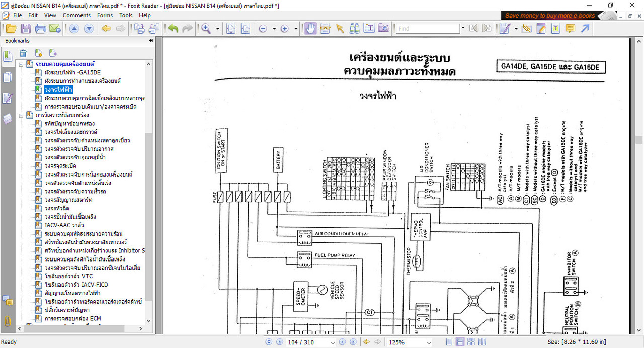Open the Attachments paperclip sidebar panel
Screen dimensions: 644x348
pos(7,321)
